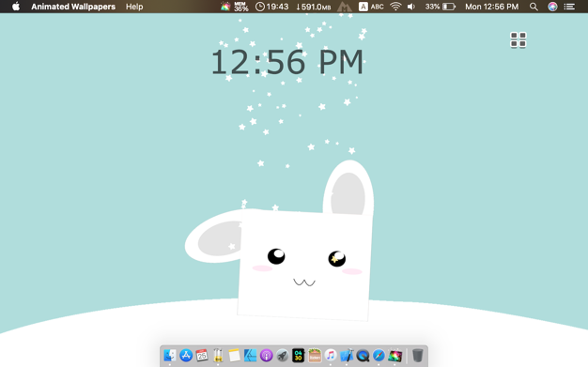Screen dimensions: 588x367
Task: Open Calendar from the Dock
Action: coord(202,355)
